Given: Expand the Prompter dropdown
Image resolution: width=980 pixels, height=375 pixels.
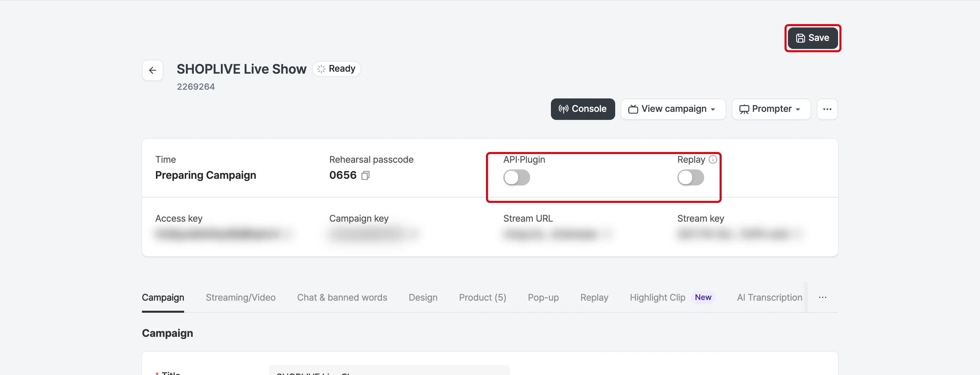Looking at the screenshot, I should coord(771,109).
